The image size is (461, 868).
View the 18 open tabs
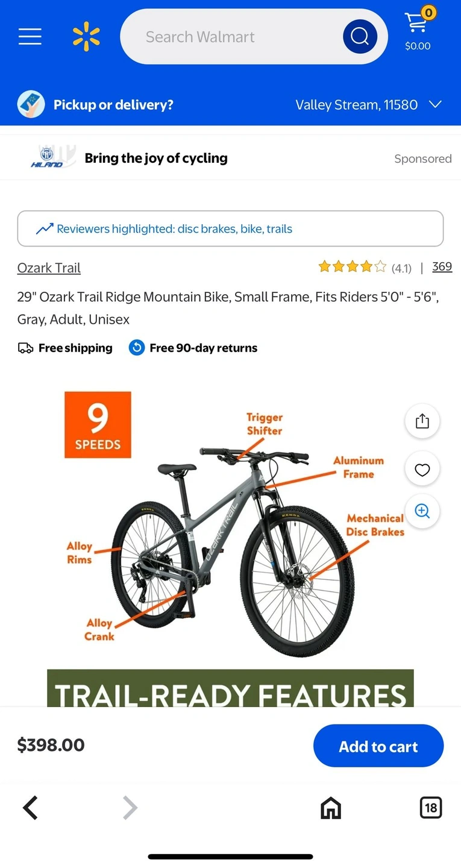(431, 808)
